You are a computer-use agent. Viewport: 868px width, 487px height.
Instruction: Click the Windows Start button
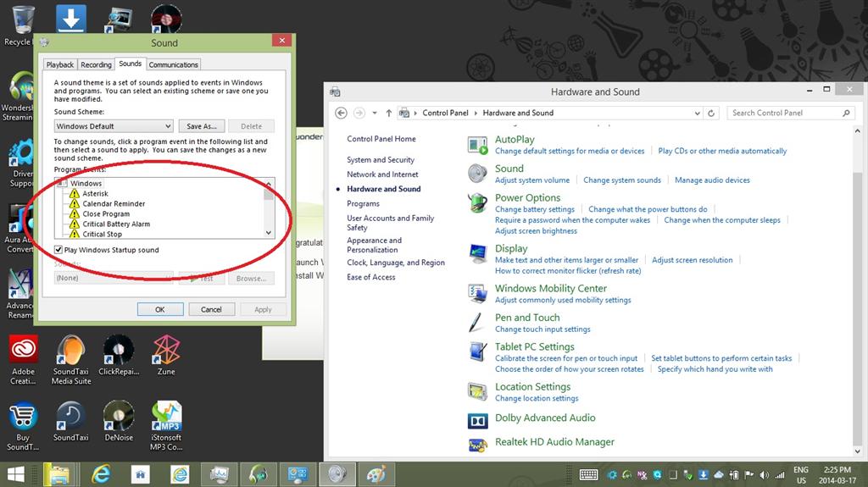point(15,474)
